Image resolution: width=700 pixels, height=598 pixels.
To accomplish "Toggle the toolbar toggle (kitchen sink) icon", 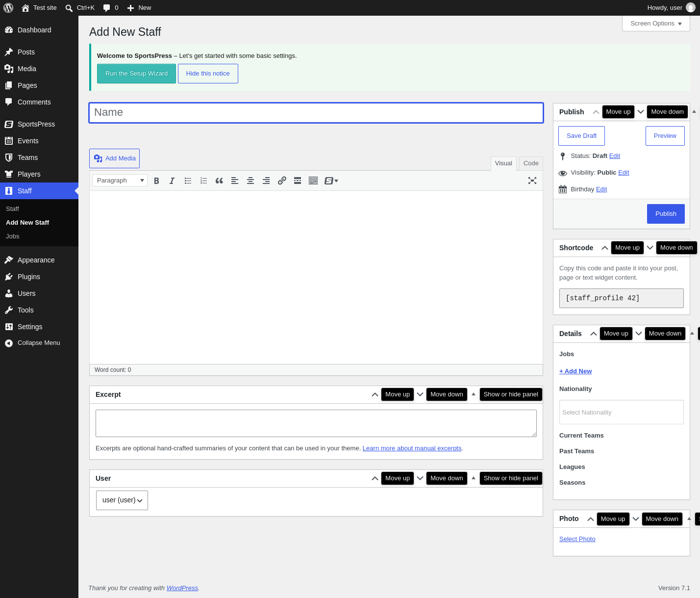I will click(x=313, y=181).
